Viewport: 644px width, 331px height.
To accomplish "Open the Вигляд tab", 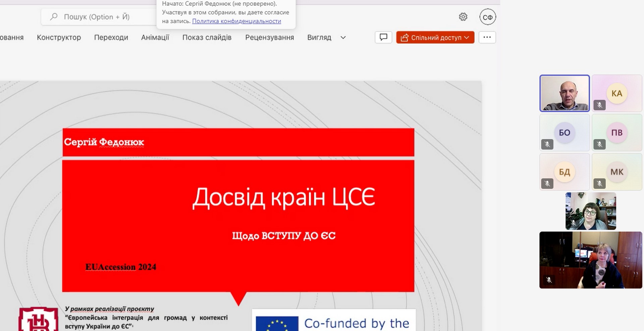I will (319, 38).
